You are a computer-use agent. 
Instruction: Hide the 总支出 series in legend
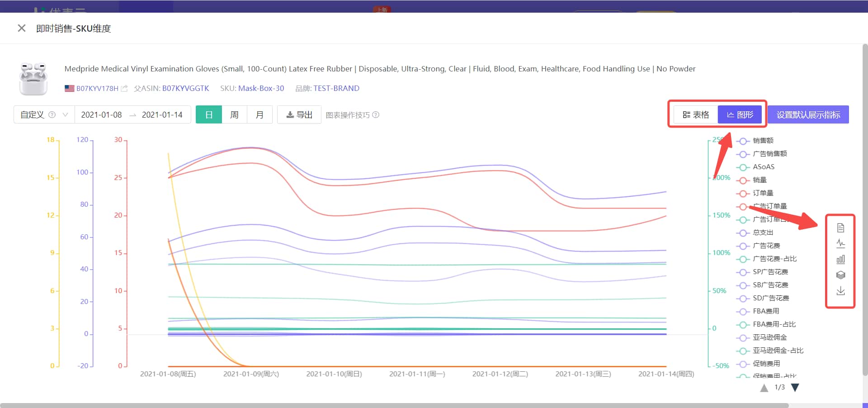point(763,232)
